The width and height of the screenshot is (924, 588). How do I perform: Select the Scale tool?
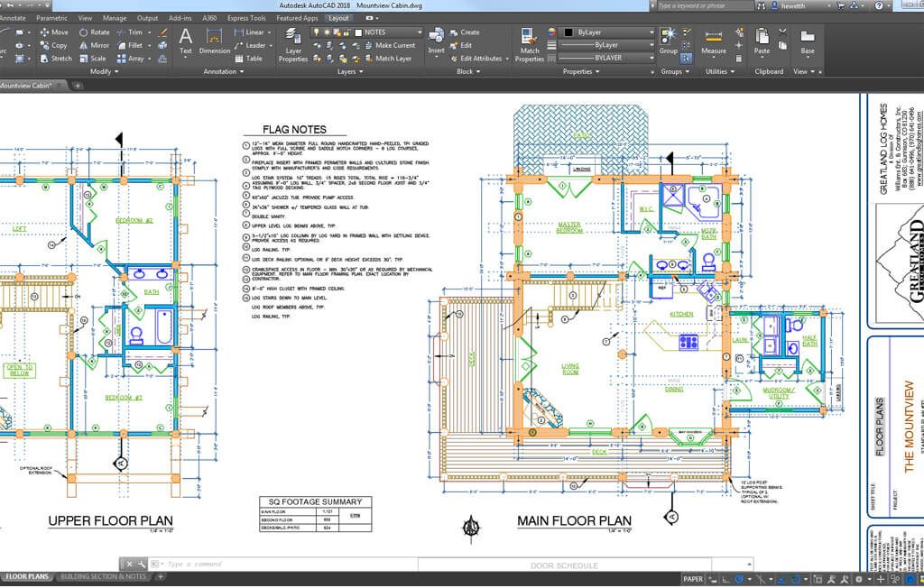(x=93, y=59)
